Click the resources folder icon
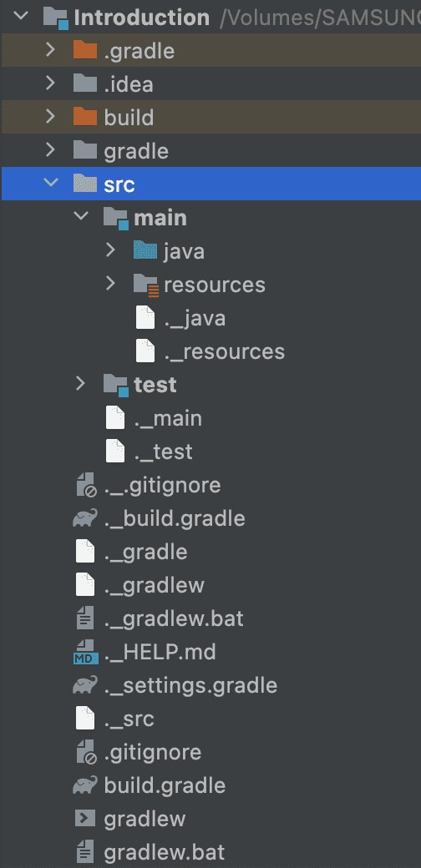Image resolution: width=421 pixels, height=868 pixels. click(146, 285)
